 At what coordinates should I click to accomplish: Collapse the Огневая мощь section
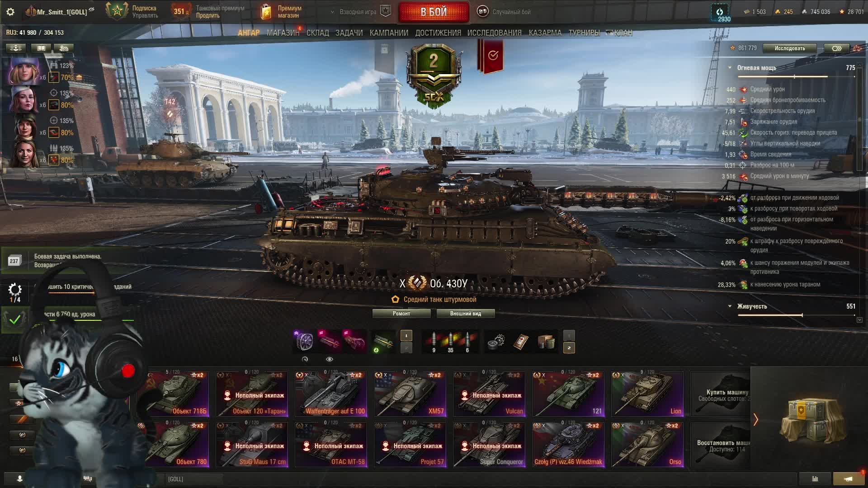tap(730, 68)
